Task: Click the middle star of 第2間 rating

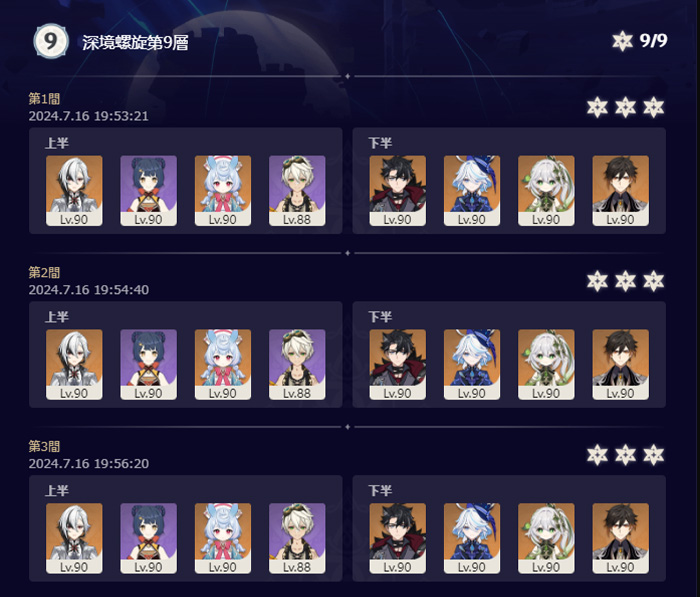Action: (x=625, y=281)
